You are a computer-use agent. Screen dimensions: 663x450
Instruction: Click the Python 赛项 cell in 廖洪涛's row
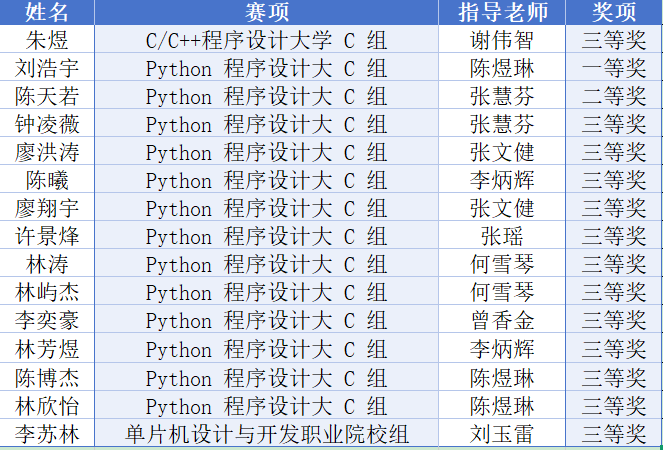tap(266, 151)
